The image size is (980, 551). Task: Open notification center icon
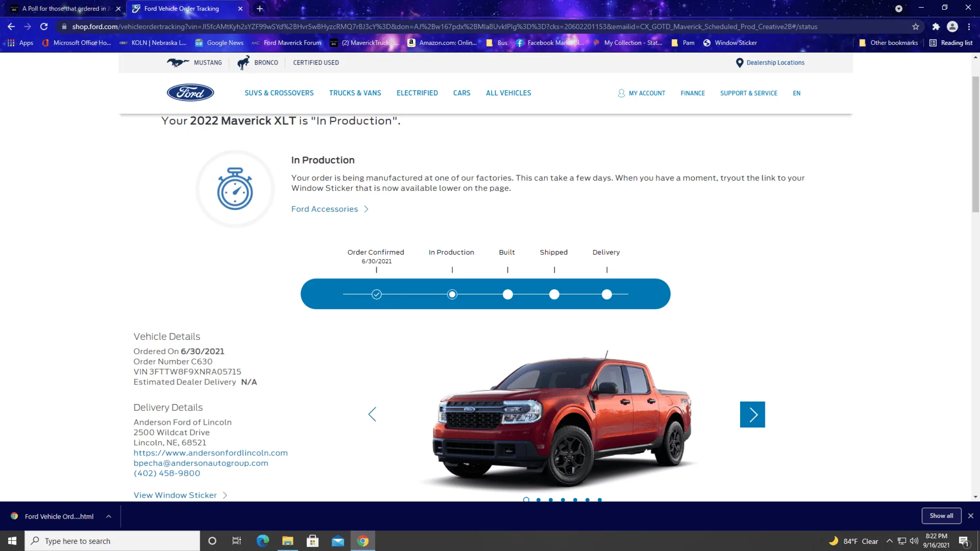click(x=963, y=541)
